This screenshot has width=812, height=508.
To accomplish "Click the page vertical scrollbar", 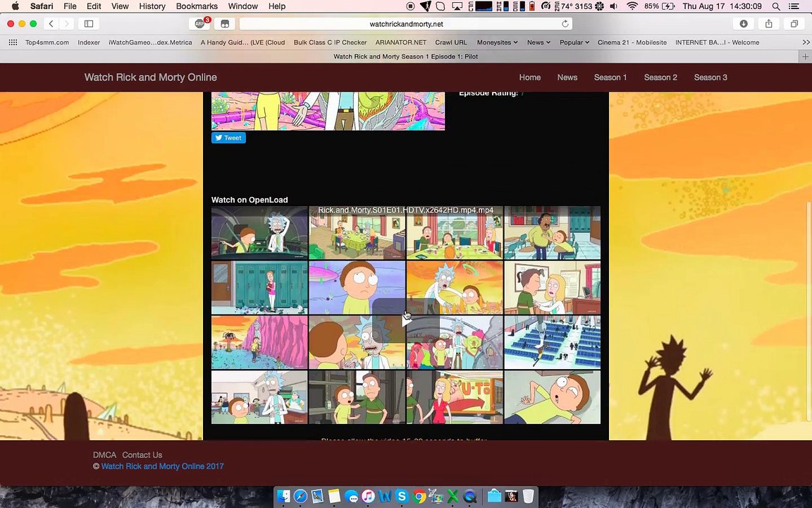I will point(809,310).
